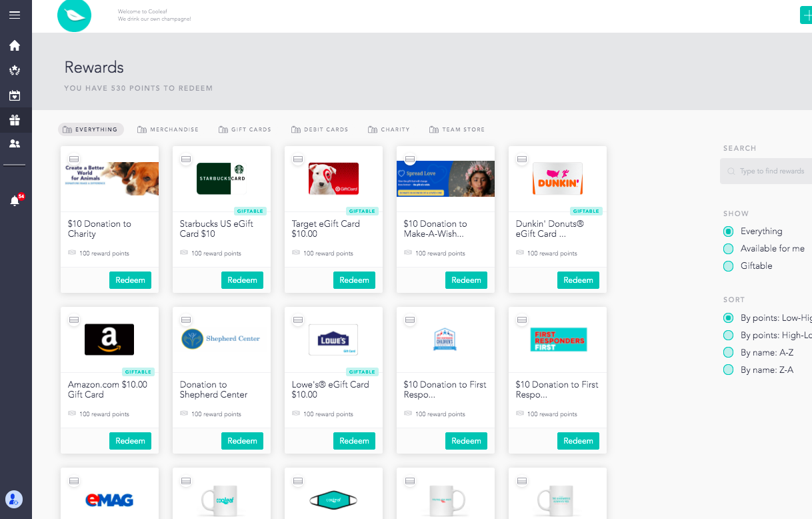Click card-type icon on Lowe's card
Screen dimensions: 812x519
298,320
